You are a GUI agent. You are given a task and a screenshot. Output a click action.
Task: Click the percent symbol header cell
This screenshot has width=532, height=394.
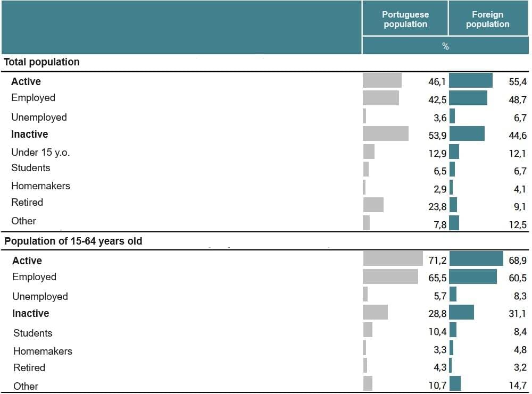point(445,46)
